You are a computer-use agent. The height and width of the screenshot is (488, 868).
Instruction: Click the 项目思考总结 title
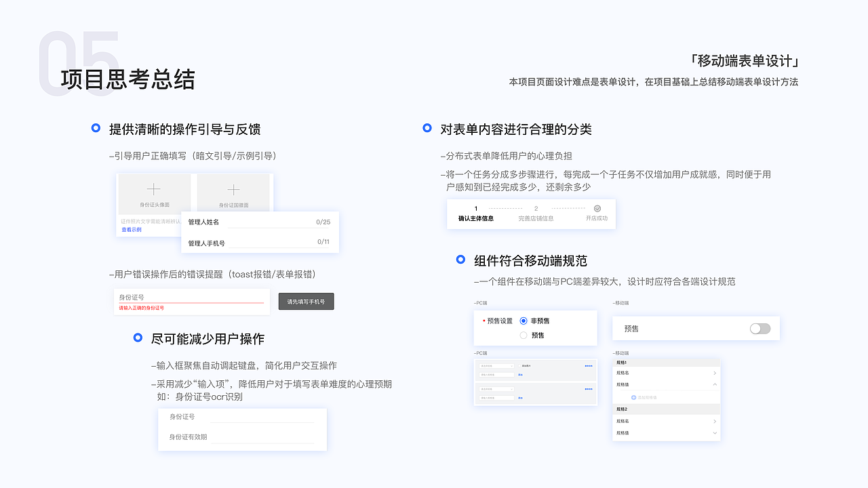(x=128, y=79)
